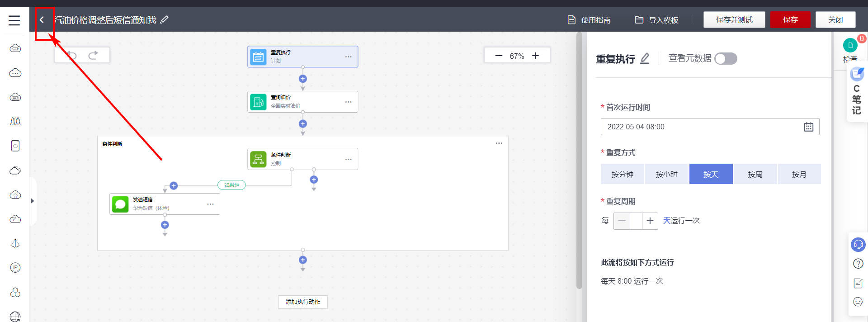Select 按小时 repeat mode

(666, 174)
